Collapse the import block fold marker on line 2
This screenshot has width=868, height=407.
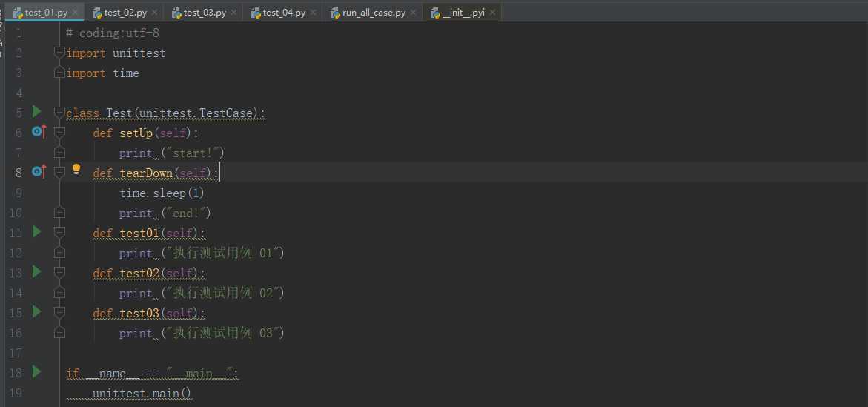tap(60, 53)
